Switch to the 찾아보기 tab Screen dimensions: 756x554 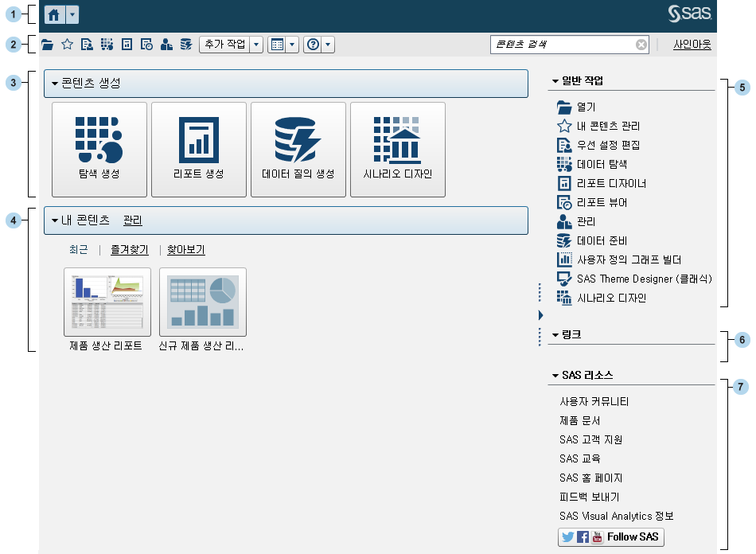tap(185, 250)
